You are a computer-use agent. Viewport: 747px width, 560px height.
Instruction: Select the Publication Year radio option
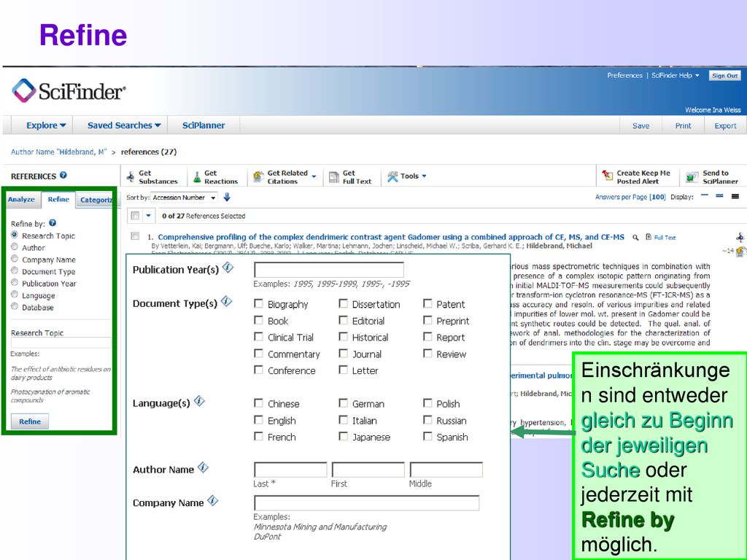click(15, 282)
